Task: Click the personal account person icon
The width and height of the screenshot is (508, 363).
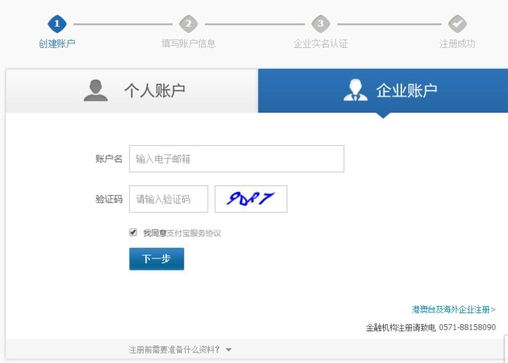Action: [96, 90]
